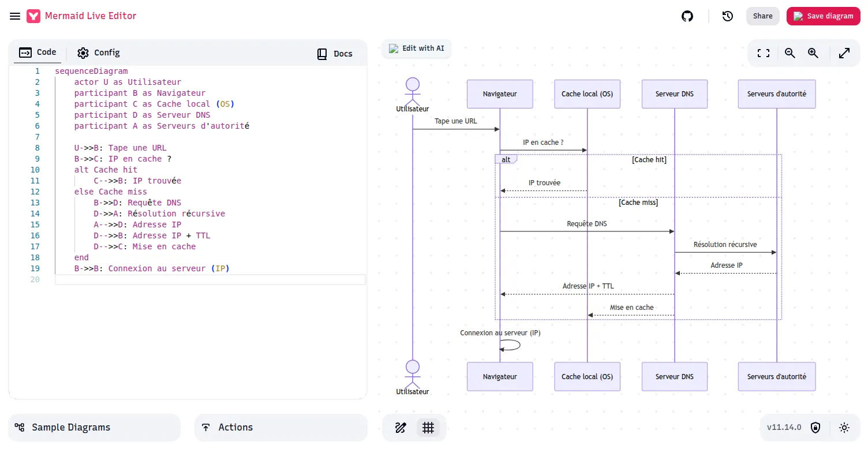Click the '[Cache hit]' condition label
This screenshot has height=449, width=868.
point(649,160)
